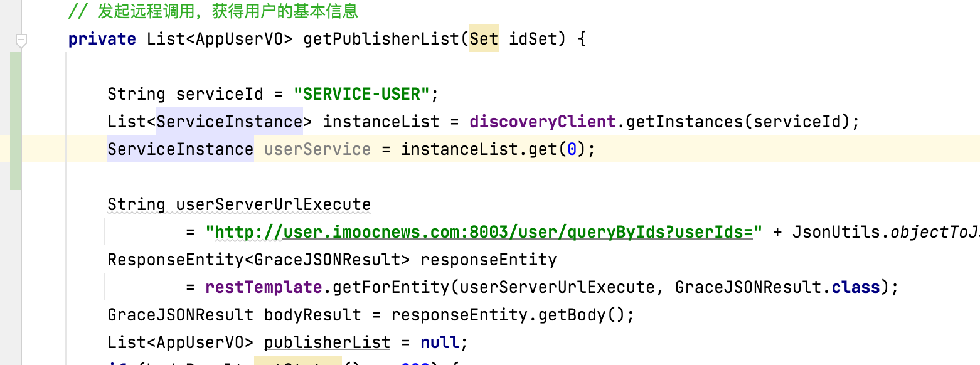Click the List<AppUserVO> method return type

click(x=220, y=39)
